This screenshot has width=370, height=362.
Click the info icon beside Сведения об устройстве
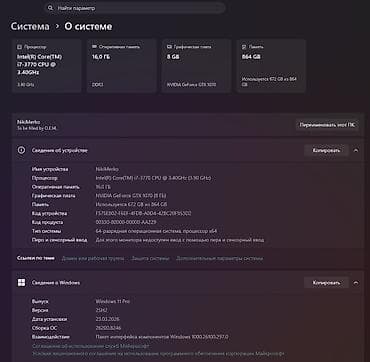pyautogui.click(x=21, y=150)
